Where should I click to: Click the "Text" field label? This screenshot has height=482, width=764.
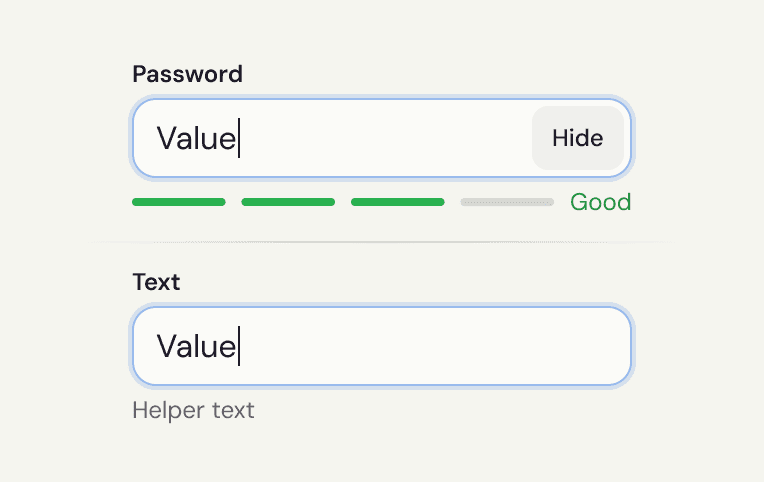tap(156, 282)
